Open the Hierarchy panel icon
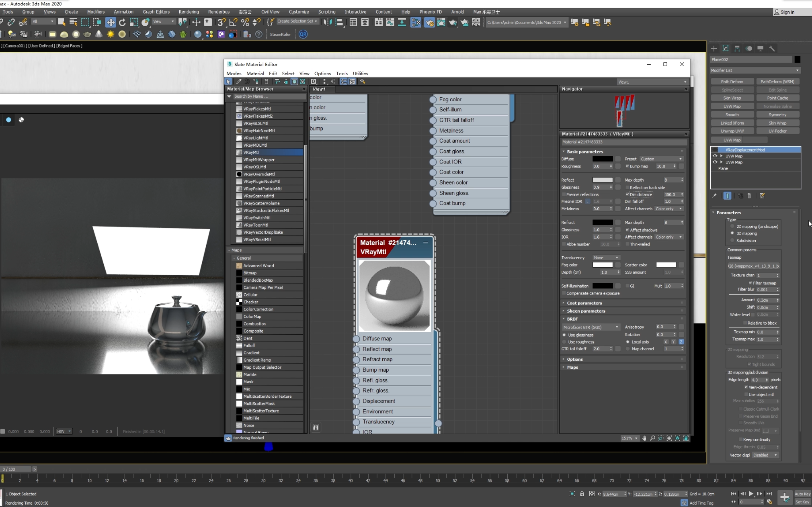 coord(737,49)
